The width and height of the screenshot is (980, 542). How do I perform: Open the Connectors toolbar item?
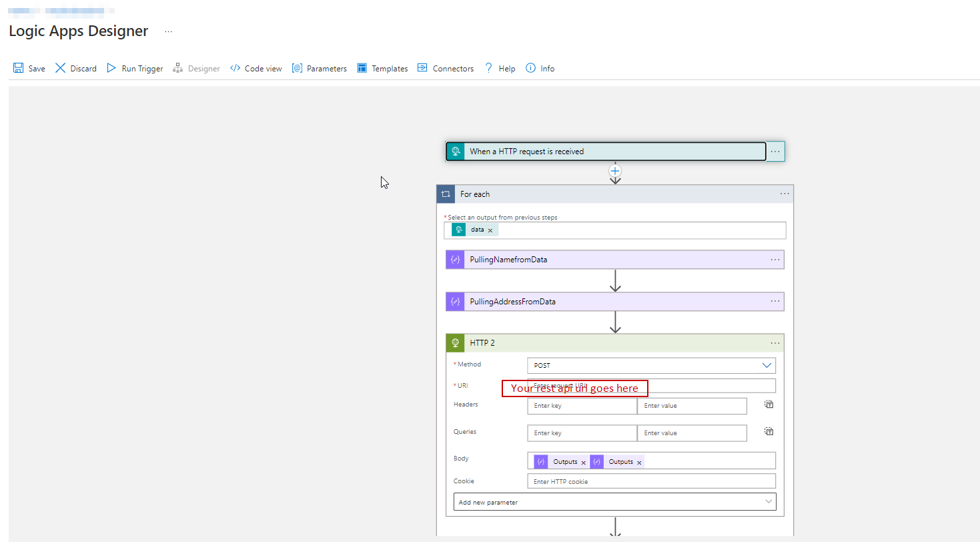click(x=446, y=68)
